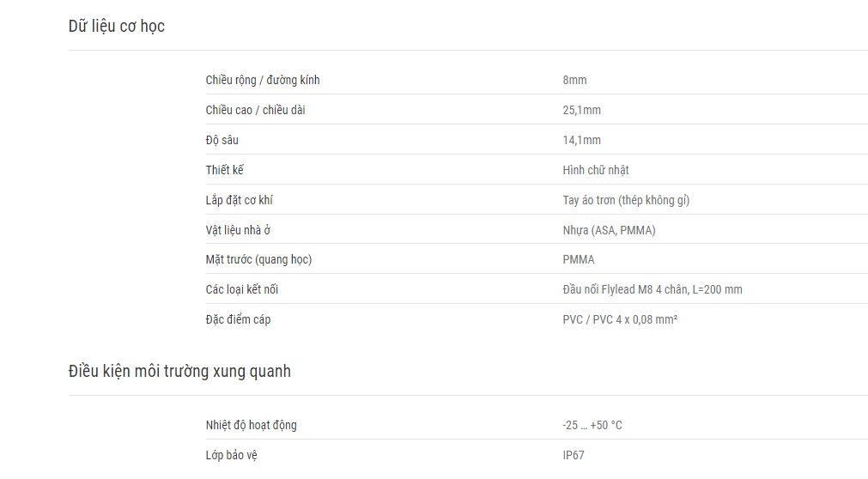Viewport: 868px width, 479px height.
Task: Select the 'Chiều rộng / đường kính' label
Action: [263, 81]
